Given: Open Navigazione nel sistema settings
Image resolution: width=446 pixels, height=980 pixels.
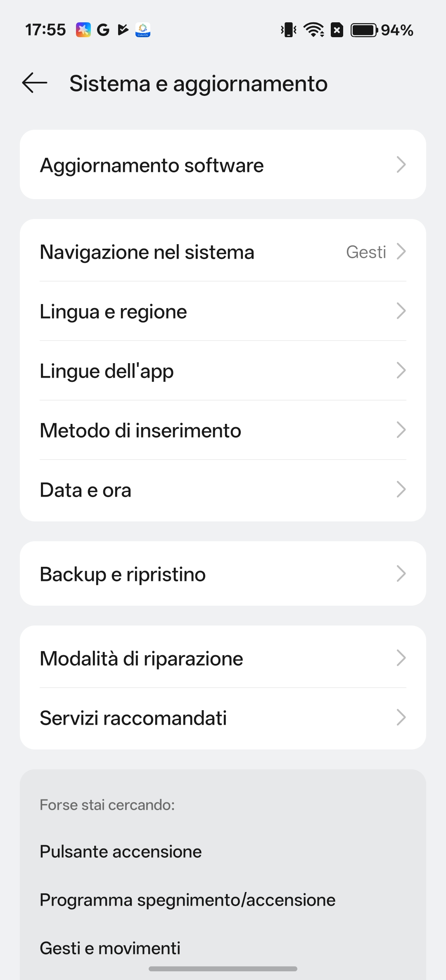Looking at the screenshot, I should pyautogui.click(x=223, y=252).
